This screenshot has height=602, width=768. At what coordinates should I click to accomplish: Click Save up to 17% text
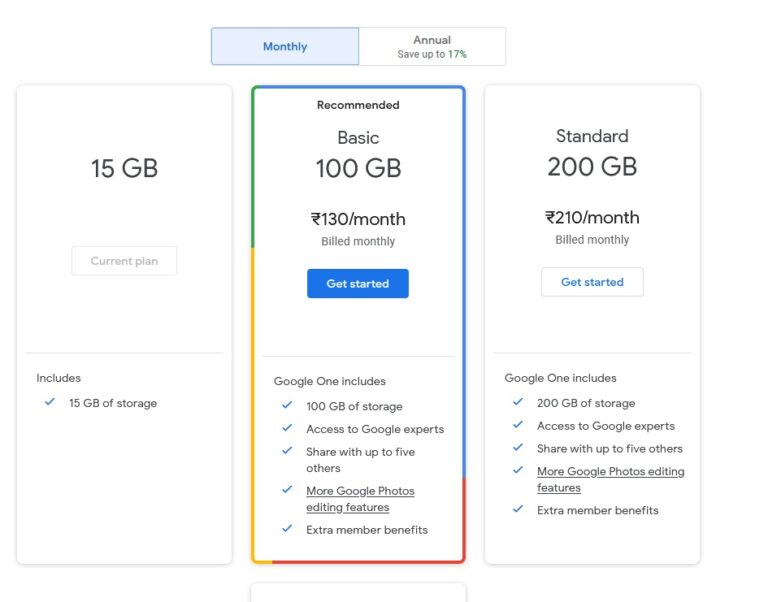[432, 54]
